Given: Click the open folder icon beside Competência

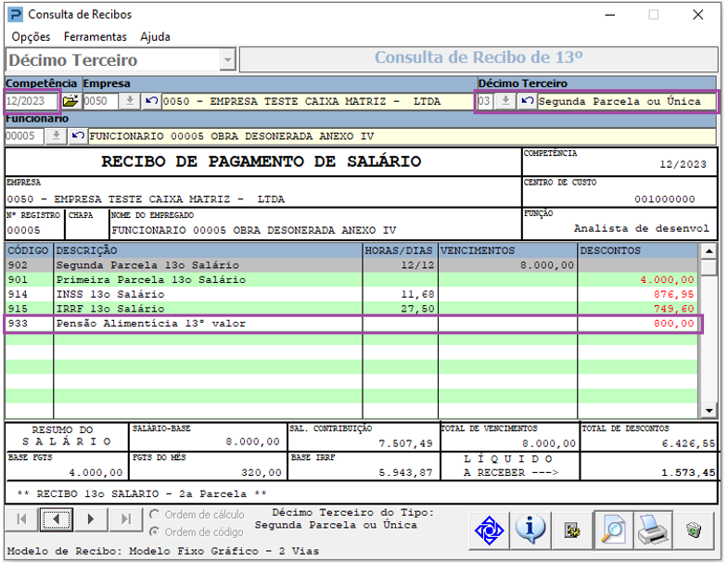Looking at the screenshot, I should click(x=70, y=101).
